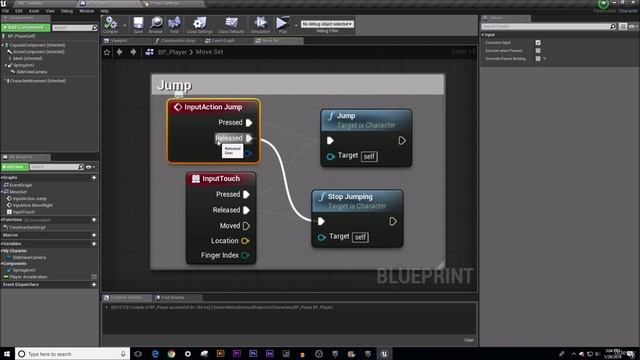Toggle the Player Acceleration variable visibility box
640x360 pixels.
(x=94, y=277)
